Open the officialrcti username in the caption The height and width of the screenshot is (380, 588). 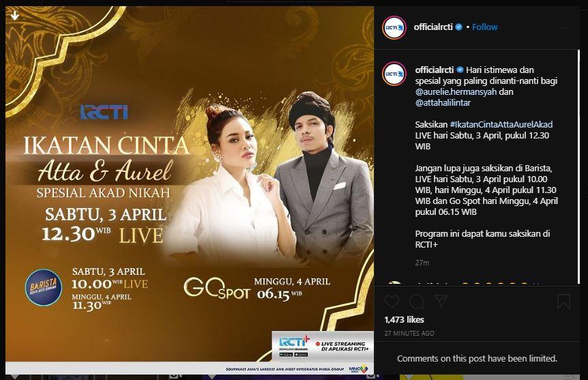(435, 70)
